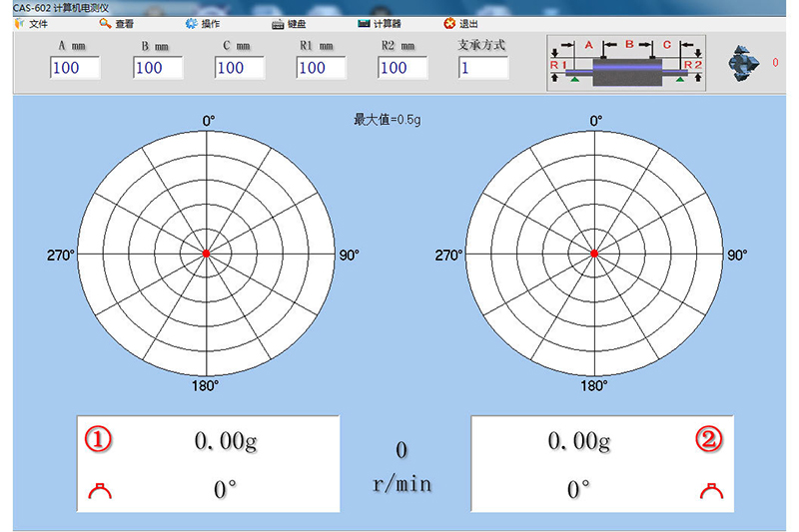
Task: Click the right red angle indicator icon
Action: click(709, 490)
